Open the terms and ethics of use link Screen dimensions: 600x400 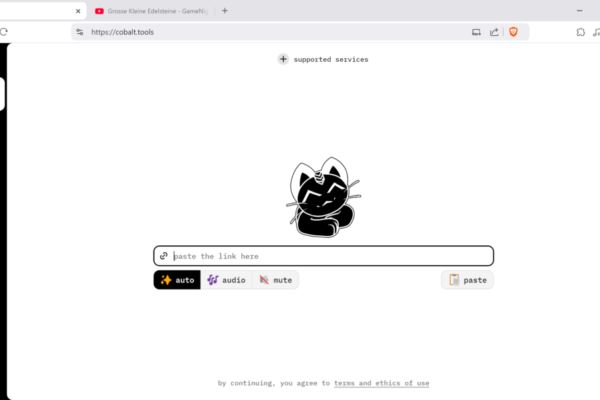click(x=381, y=383)
